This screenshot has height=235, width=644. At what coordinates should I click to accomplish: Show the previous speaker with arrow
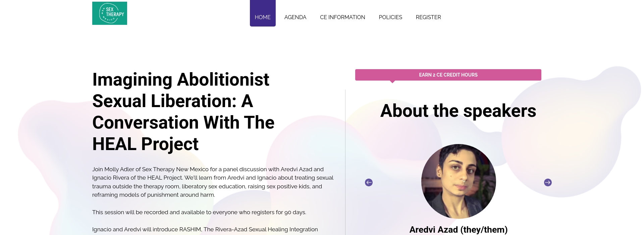[x=369, y=182]
